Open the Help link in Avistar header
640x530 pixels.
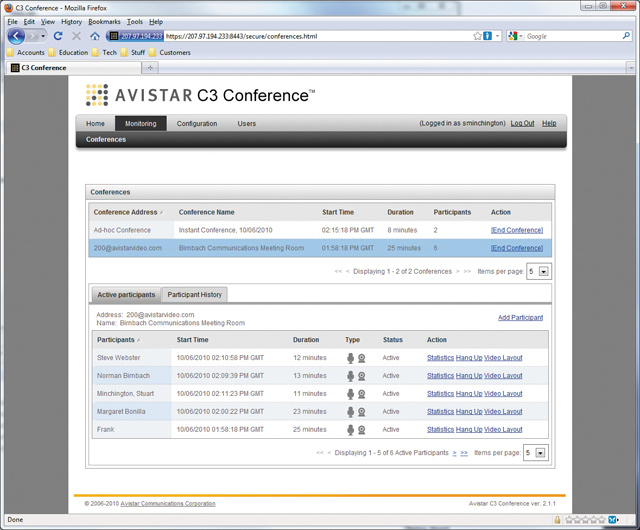549,123
